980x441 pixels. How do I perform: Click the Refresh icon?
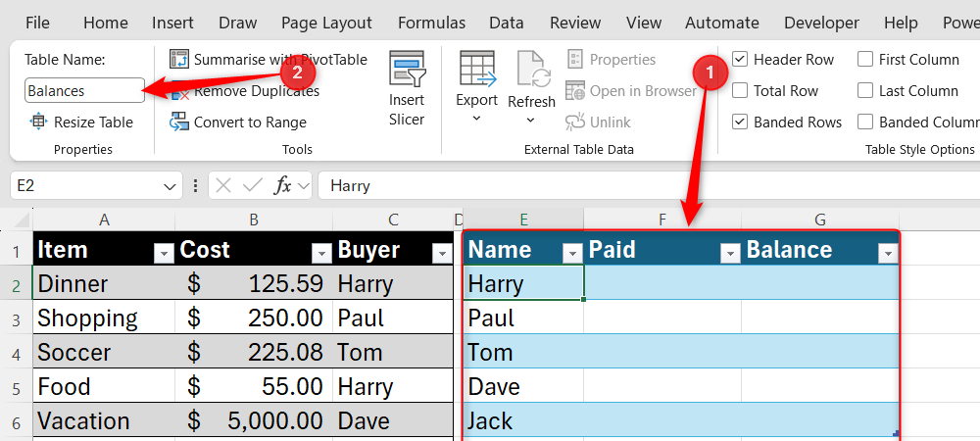(532, 69)
